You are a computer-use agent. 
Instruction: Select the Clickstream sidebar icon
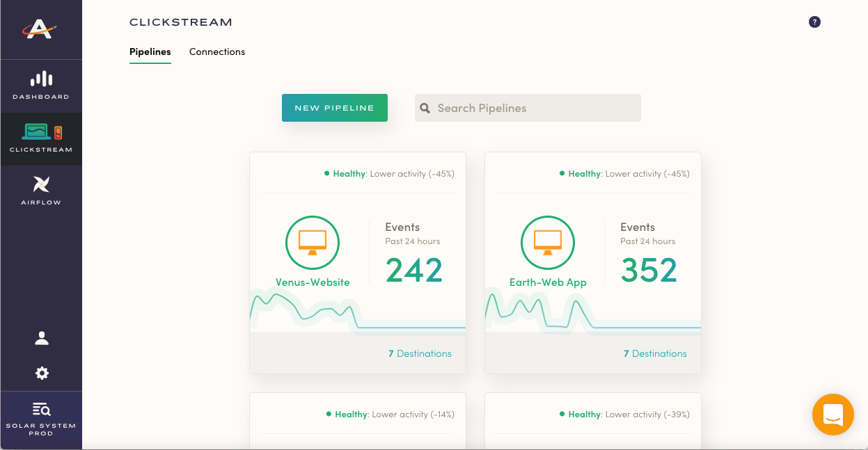tap(41, 138)
